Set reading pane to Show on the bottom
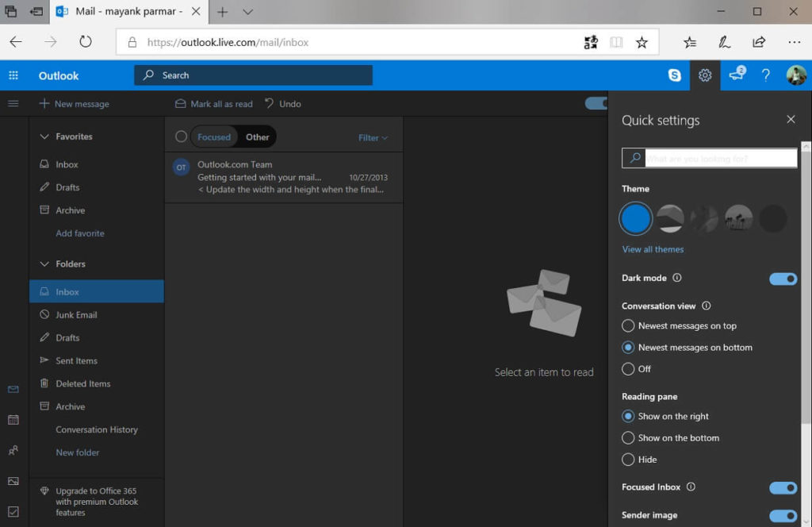 627,437
